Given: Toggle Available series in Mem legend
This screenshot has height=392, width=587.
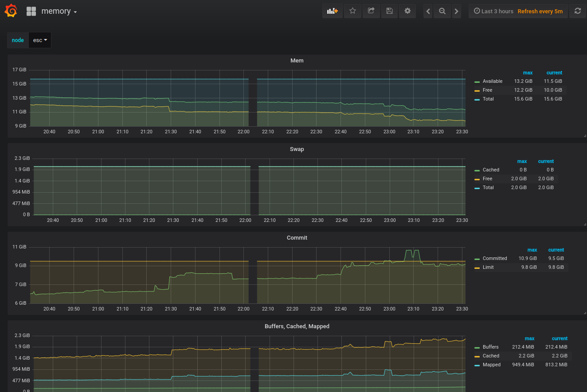Looking at the screenshot, I should coord(492,82).
